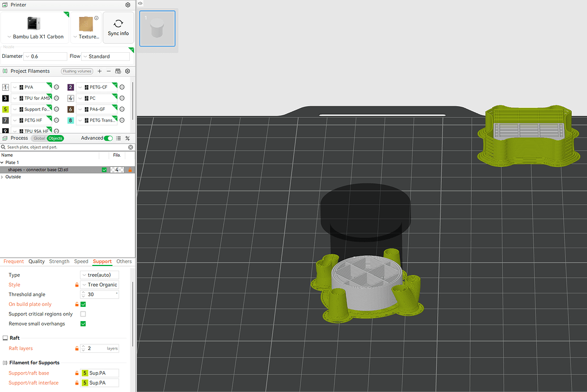Click reset lock beside On build plate only
The width and height of the screenshot is (587, 392).
point(77,304)
